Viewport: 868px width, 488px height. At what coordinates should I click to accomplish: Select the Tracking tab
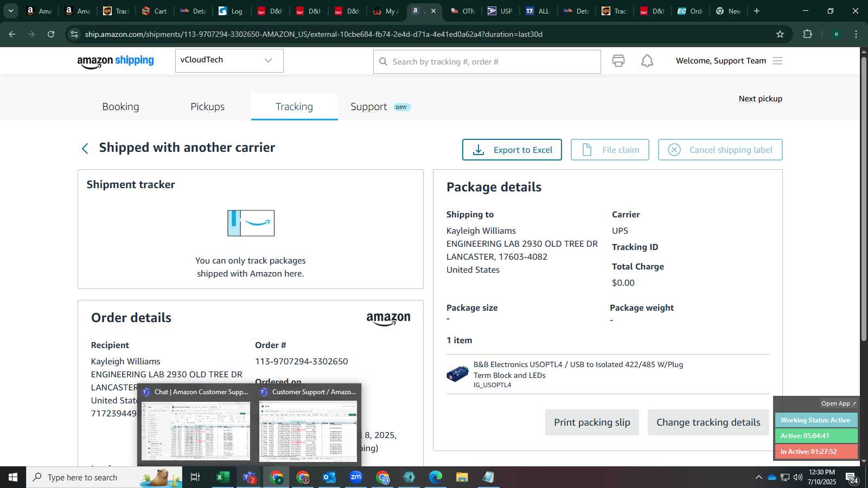click(x=294, y=107)
